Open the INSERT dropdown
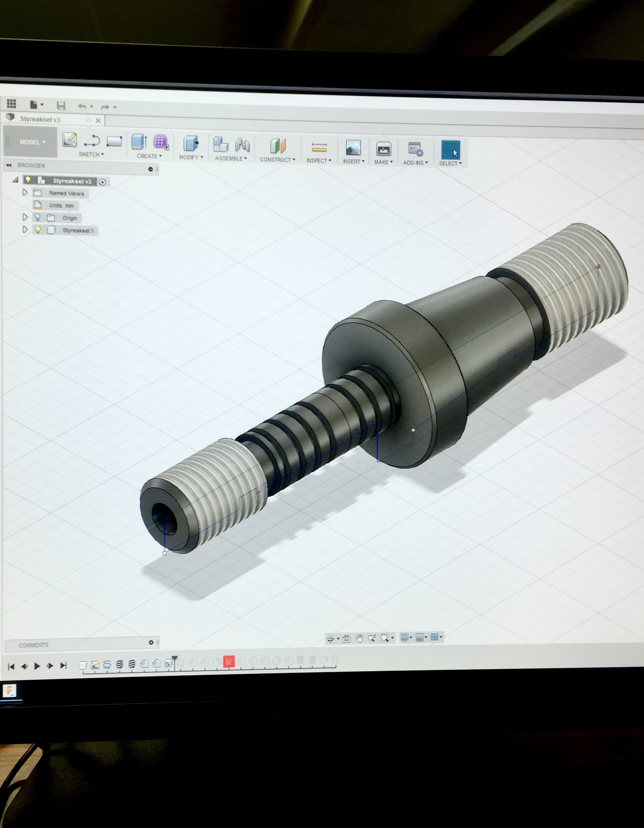This screenshot has height=828, width=644. (353, 161)
